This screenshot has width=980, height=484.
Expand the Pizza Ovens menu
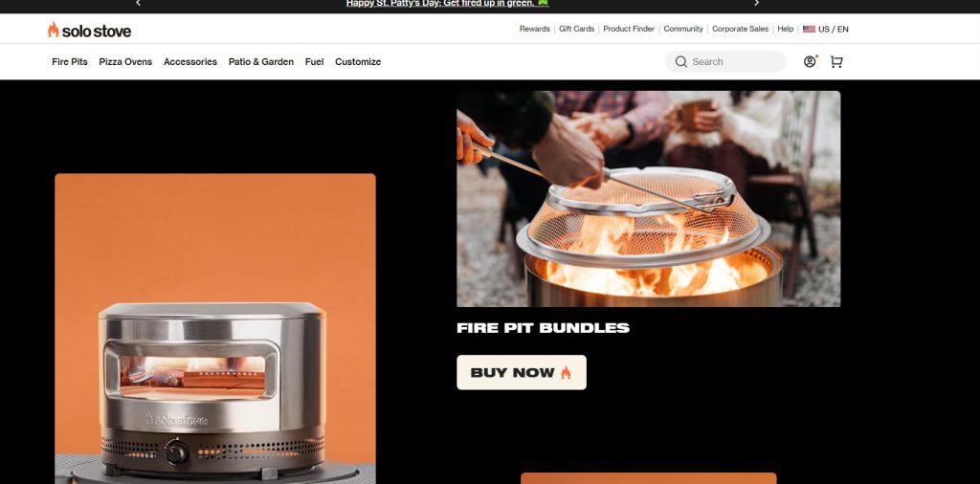[125, 62]
